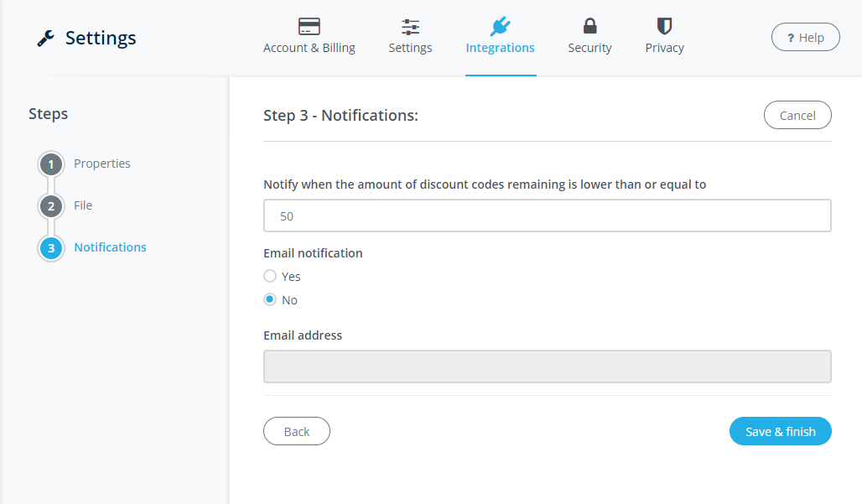Click step 3 numbered circle icon
The height and width of the screenshot is (504, 862).
tap(50, 247)
